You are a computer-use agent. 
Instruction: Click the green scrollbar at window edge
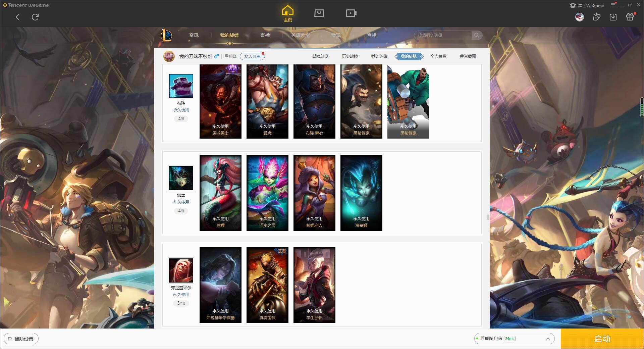coord(642,107)
